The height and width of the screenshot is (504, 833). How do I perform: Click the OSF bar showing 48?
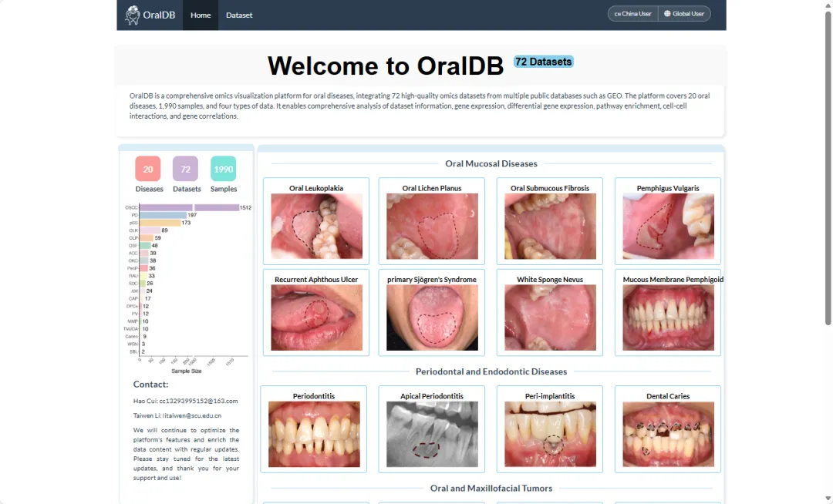pos(145,246)
